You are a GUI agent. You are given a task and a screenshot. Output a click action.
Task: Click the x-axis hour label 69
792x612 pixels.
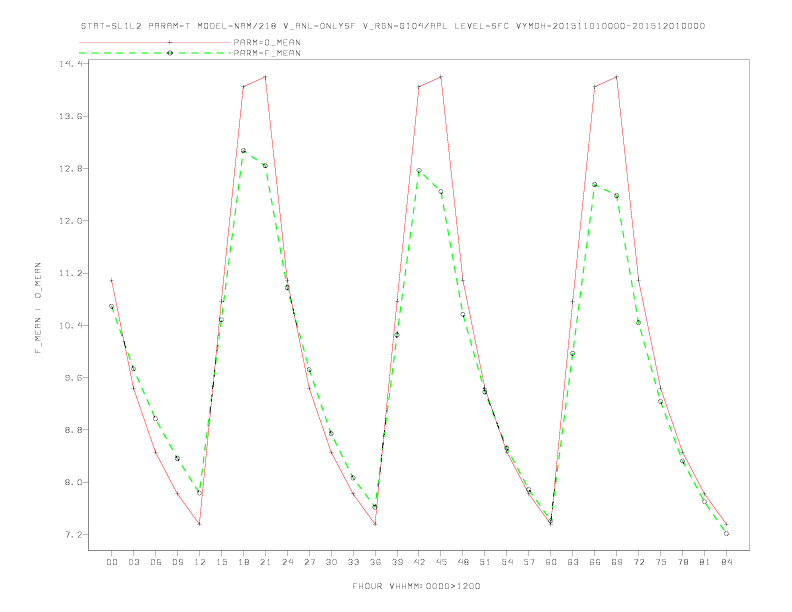click(617, 562)
